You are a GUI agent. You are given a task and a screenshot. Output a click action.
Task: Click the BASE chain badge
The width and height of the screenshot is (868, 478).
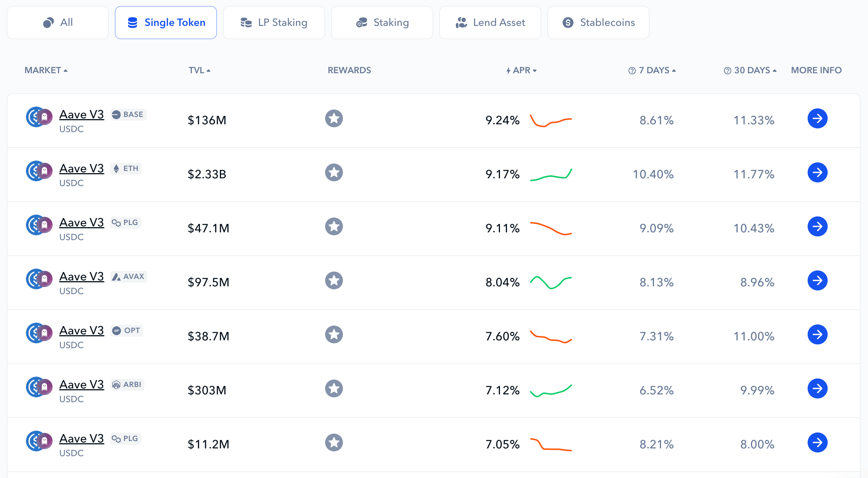[x=128, y=115]
